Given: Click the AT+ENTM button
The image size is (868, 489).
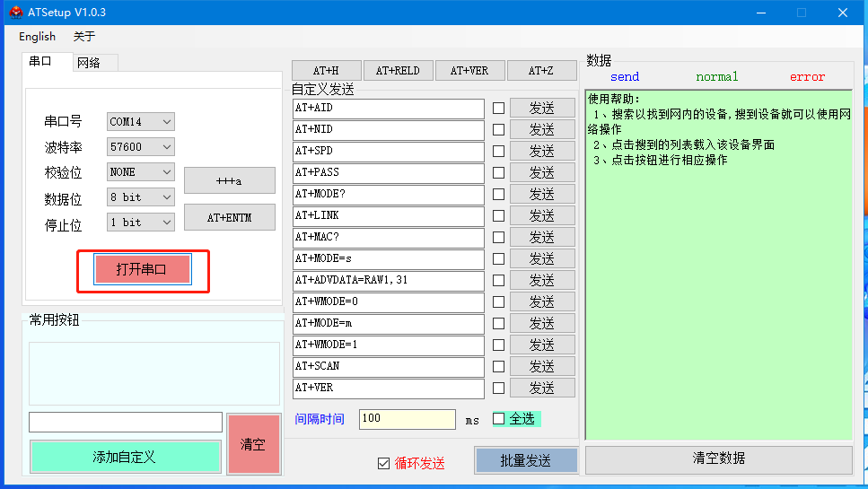Looking at the screenshot, I should click(x=229, y=217).
